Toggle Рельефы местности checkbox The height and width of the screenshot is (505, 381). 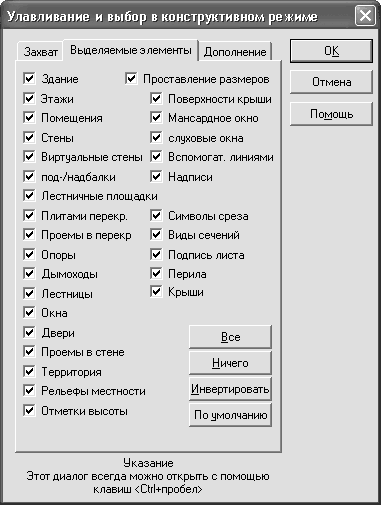(x=29, y=391)
